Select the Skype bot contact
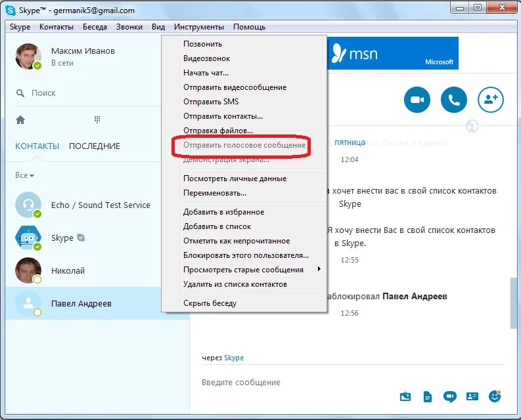The height and width of the screenshot is (420, 521). pyautogui.click(x=83, y=238)
